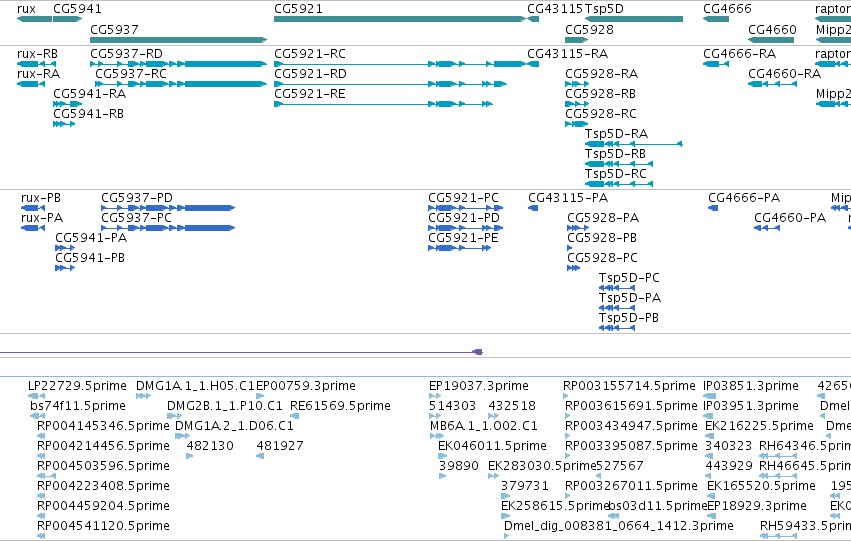Screen dimensions: 851x541
Task: Select protein CG5921-PD
Action: pos(466,228)
